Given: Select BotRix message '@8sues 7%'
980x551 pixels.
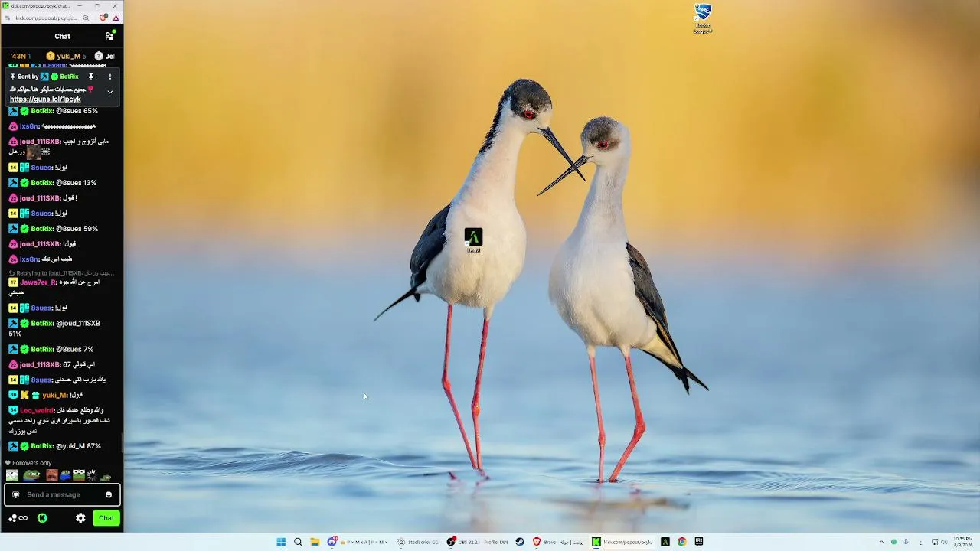Looking at the screenshot, I should pyautogui.click(x=51, y=349).
